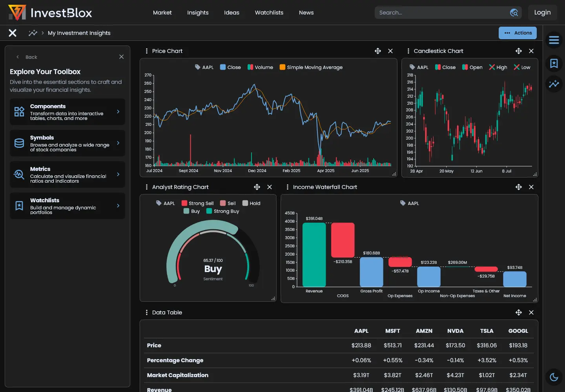Remove the Candlestick Chart widget

531,51
